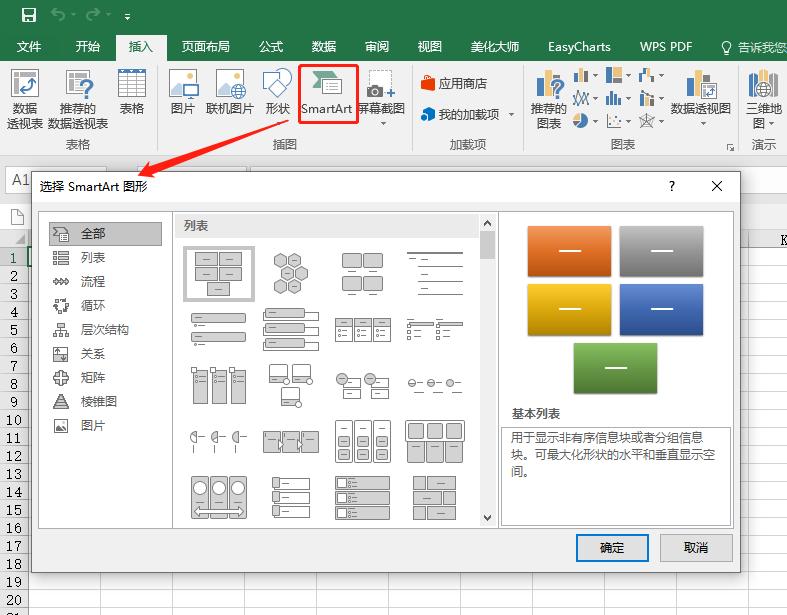This screenshot has height=615, width=787.
Task: Open the 公式 ribbon tab
Action: [x=271, y=47]
